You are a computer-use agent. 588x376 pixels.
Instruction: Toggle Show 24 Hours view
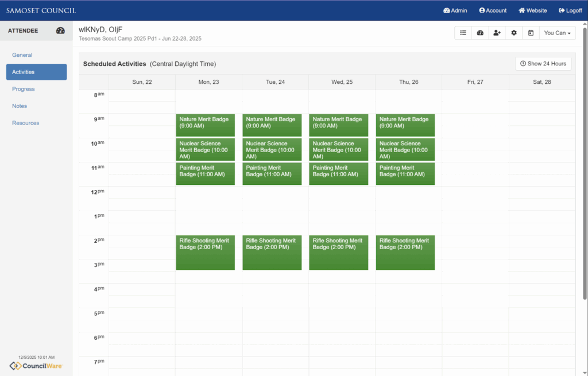[x=543, y=64]
